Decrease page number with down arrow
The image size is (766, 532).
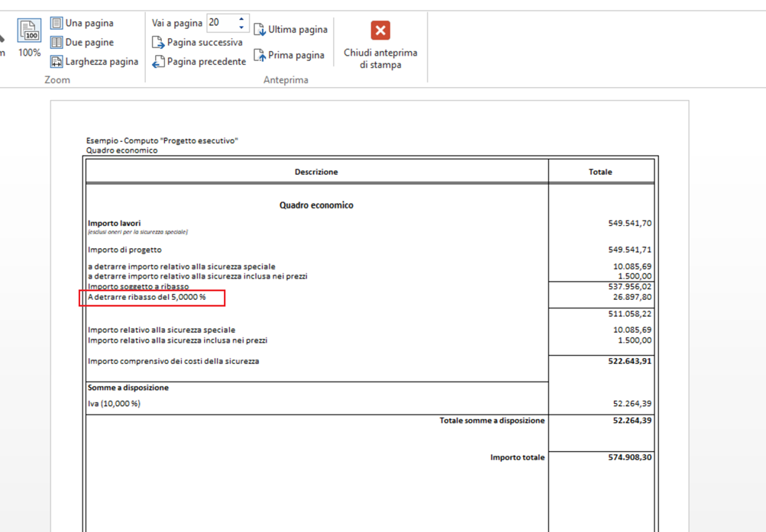tap(241, 27)
